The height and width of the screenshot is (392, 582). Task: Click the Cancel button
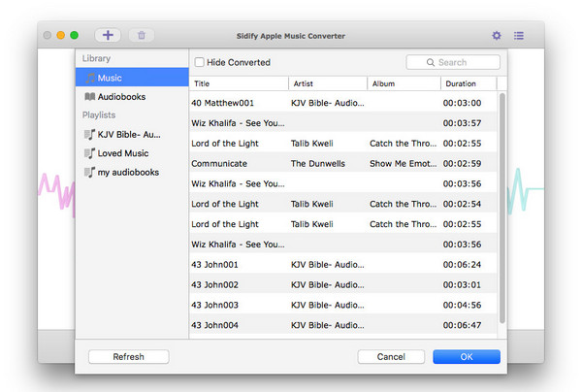pyautogui.click(x=391, y=357)
